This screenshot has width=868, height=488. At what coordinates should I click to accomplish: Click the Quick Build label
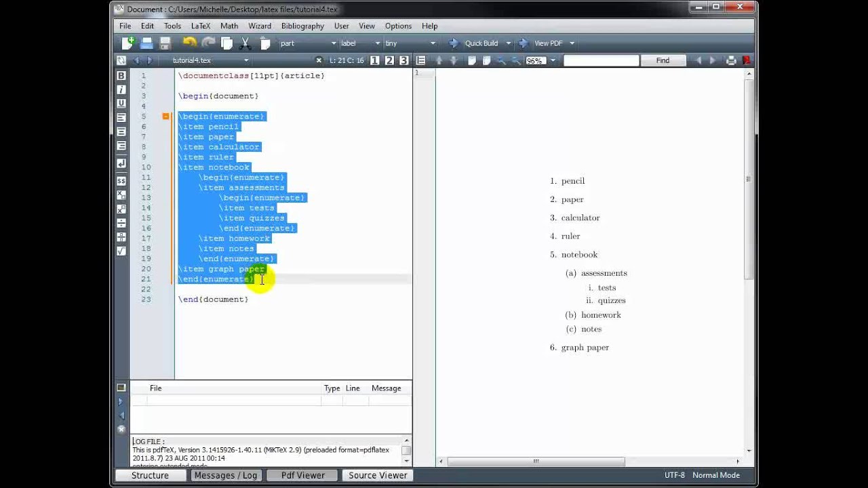[481, 43]
